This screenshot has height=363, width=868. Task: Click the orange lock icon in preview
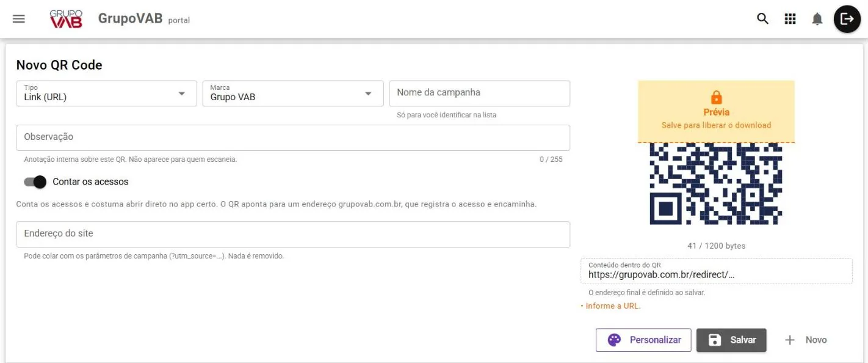[716, 97]
